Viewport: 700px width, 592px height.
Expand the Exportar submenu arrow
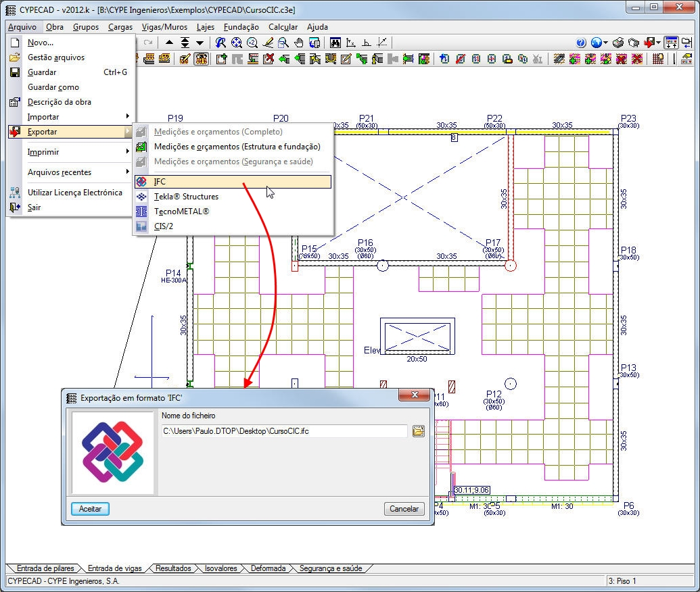[x=127, y=131]
